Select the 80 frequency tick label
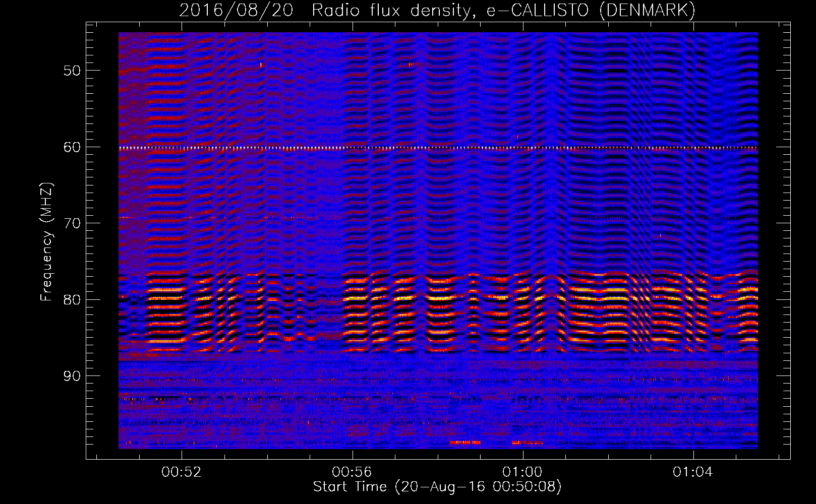Viewport: 816px width, 504px height. 72,299
